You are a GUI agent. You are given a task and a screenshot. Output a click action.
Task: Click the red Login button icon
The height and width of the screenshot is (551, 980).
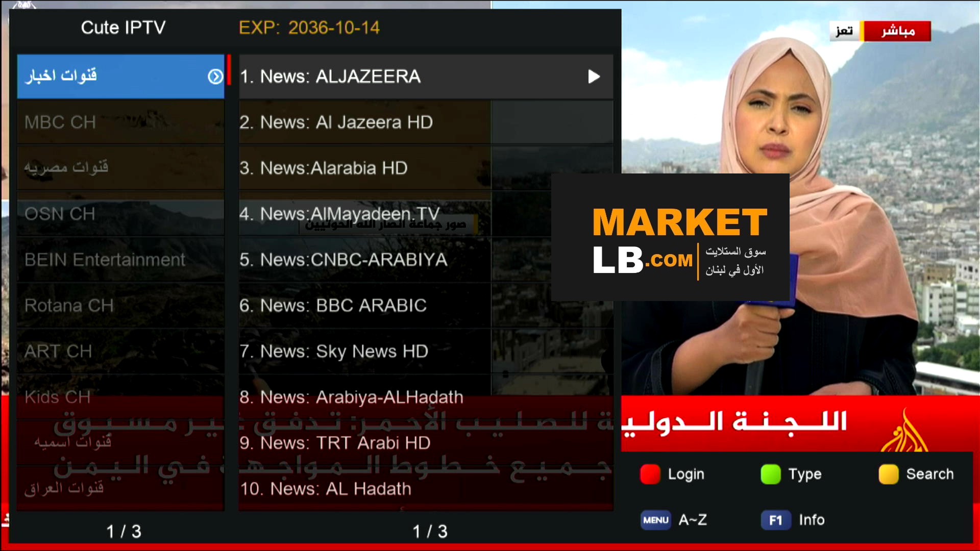pyautogui.click(x=650, y=474)
